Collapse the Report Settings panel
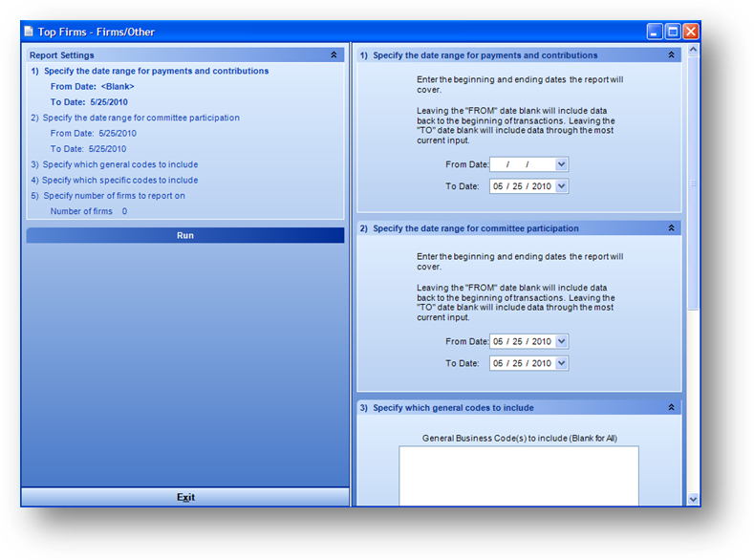 [x=334, y=55]
